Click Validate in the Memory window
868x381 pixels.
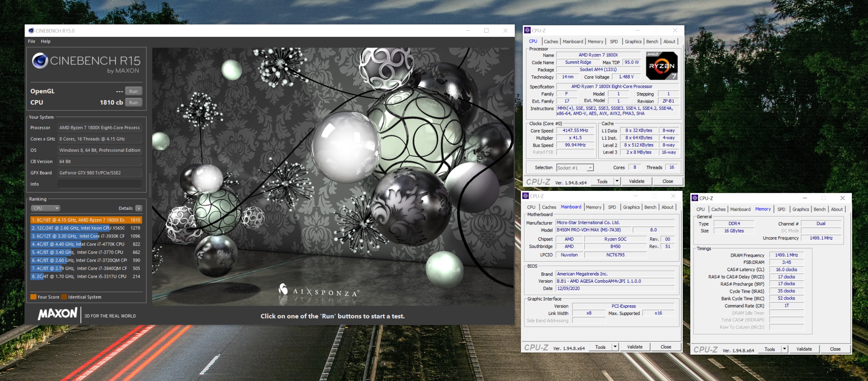[x=804, y=349]
